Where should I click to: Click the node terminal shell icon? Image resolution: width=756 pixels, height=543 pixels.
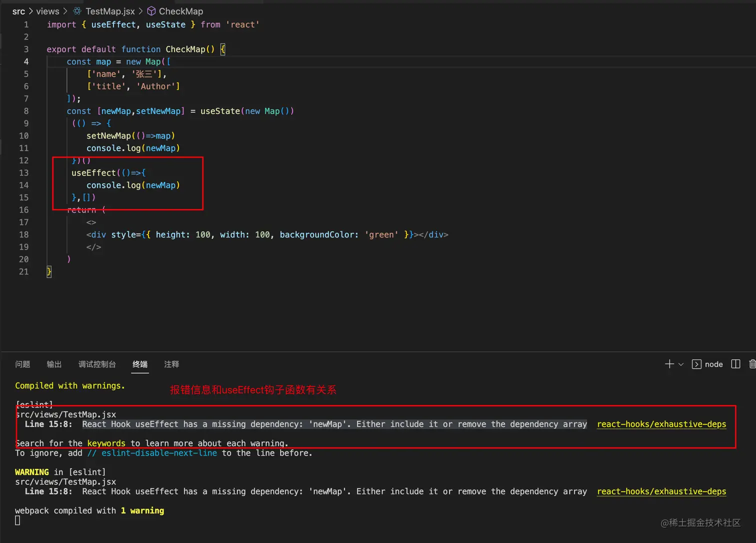pyautogui.click(x=696, y=364)
